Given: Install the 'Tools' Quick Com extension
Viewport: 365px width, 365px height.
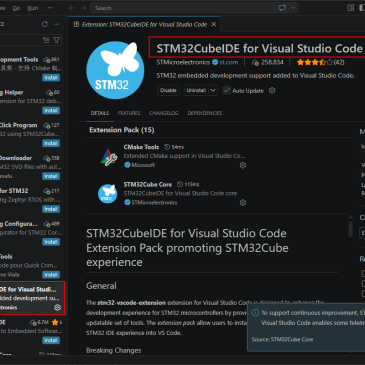Looking at the screenshot, I should [x=51, y=275].
